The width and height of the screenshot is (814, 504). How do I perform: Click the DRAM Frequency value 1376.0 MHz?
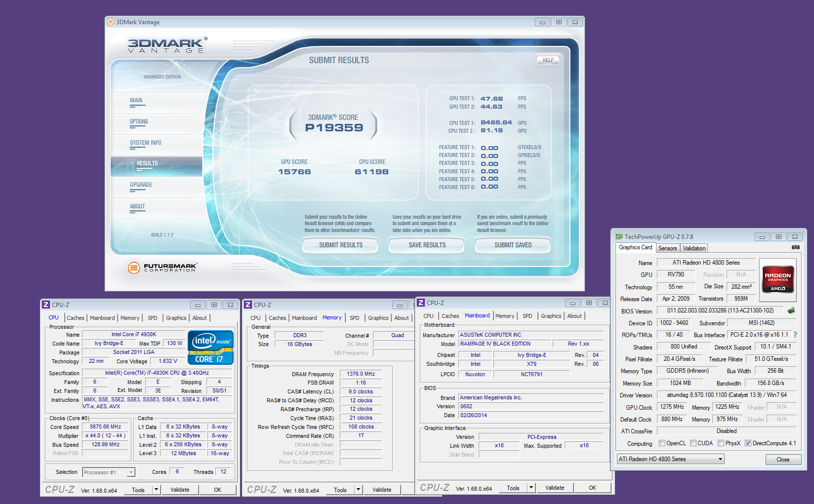click(x=361, y=374)
